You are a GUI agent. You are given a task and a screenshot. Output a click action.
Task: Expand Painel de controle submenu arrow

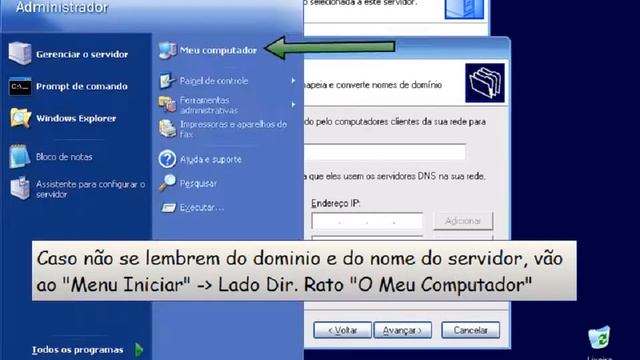293,81
